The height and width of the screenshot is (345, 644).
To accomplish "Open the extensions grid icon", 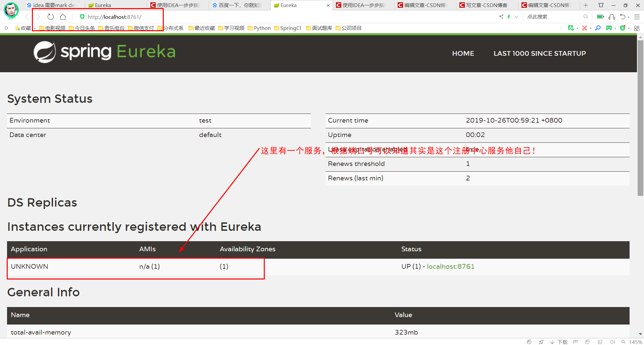I will pyautogui.click(x=637, y=28).
